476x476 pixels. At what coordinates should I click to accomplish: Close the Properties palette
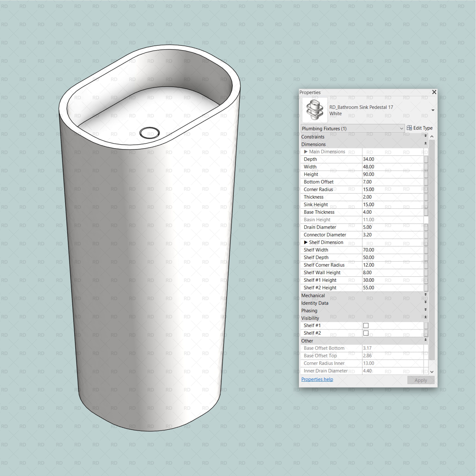(x=434, y=92)
